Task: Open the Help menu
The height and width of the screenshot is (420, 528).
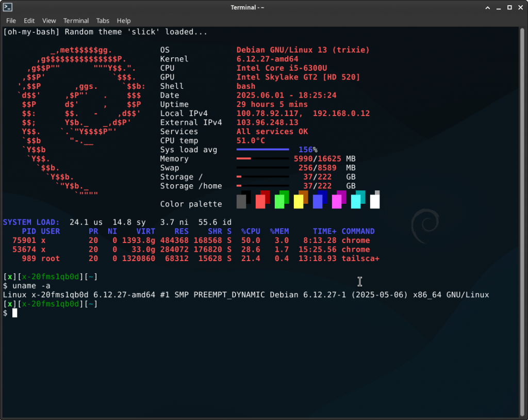Action: (124, 21)
